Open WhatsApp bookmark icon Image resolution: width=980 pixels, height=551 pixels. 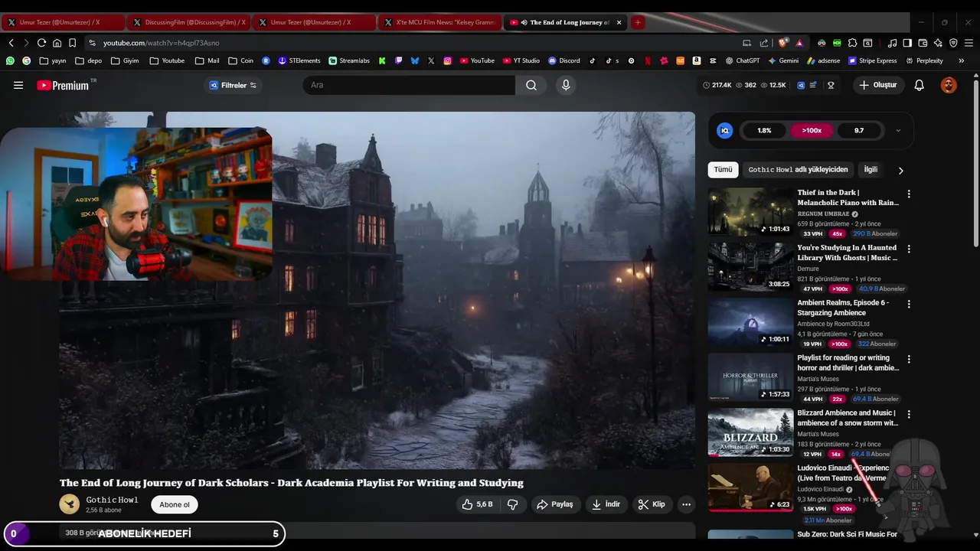pos(10,60)
